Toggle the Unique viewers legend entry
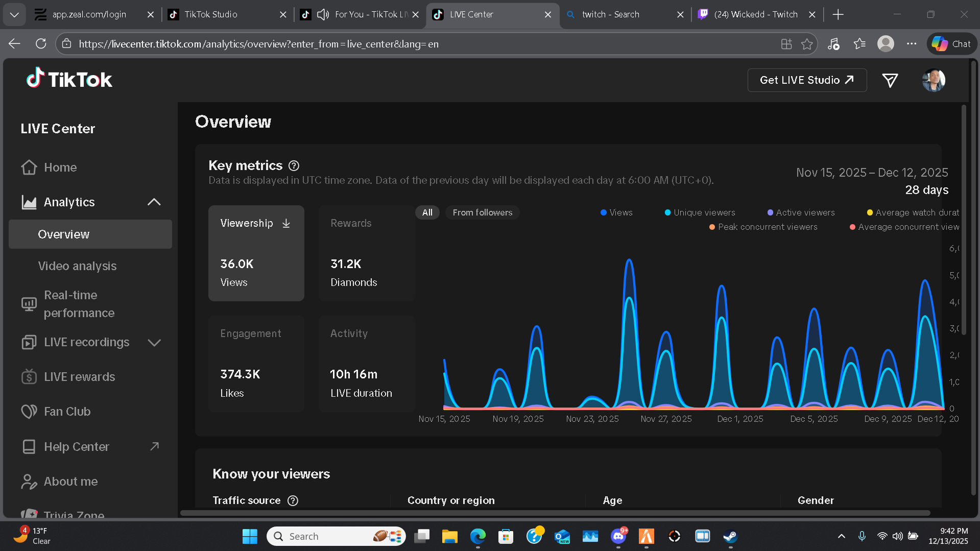Viewport: 980px width, 551px height. [x=700, y=212]
